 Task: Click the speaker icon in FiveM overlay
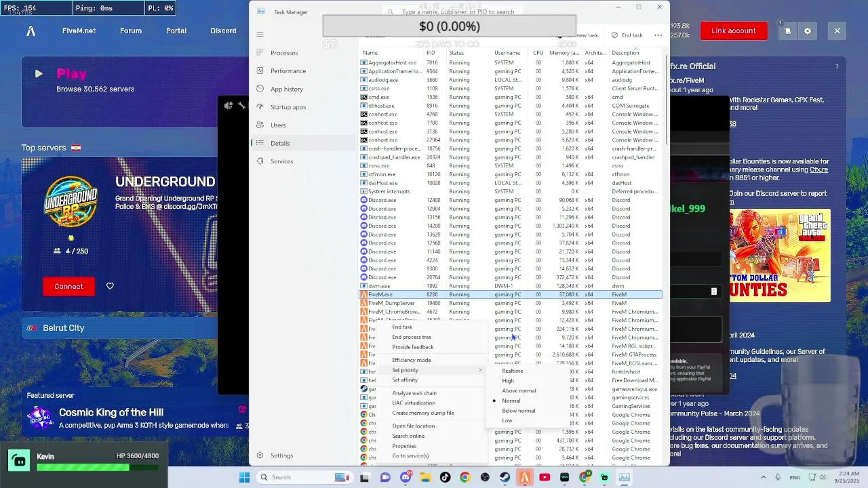click(229, 106)
